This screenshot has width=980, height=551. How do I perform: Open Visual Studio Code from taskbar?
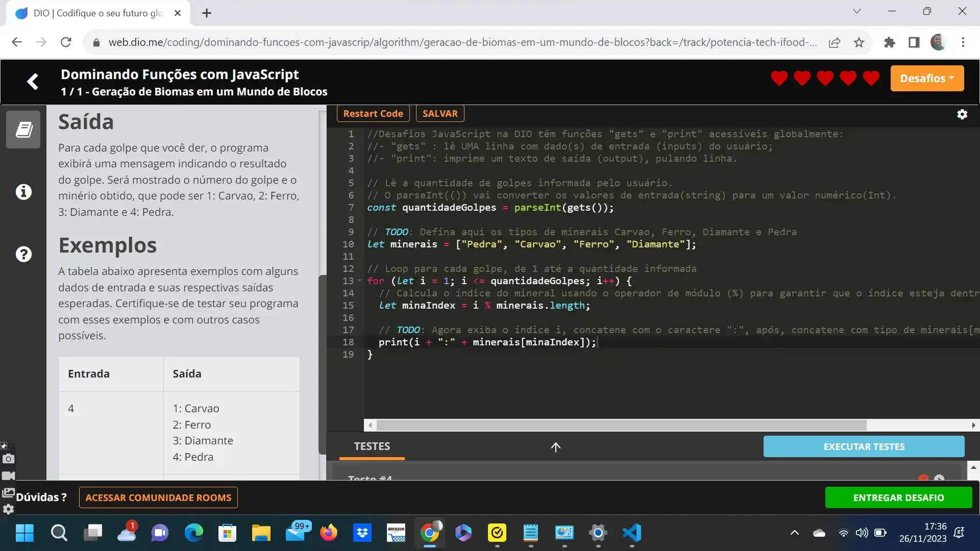pyautogui.click(x=632, y=533)
